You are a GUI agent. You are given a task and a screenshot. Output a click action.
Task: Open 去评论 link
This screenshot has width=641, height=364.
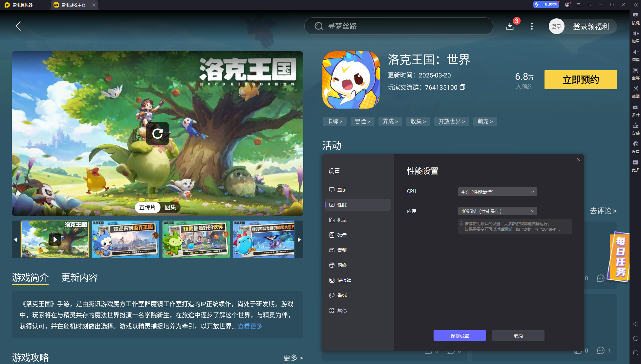(x=603, y=211)
